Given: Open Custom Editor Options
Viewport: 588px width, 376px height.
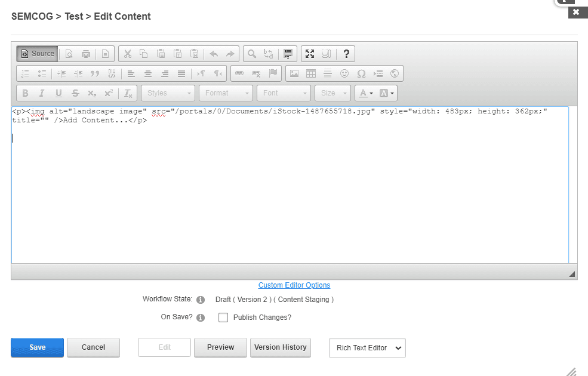Looking at the screenshot, I should coord(294,285).
